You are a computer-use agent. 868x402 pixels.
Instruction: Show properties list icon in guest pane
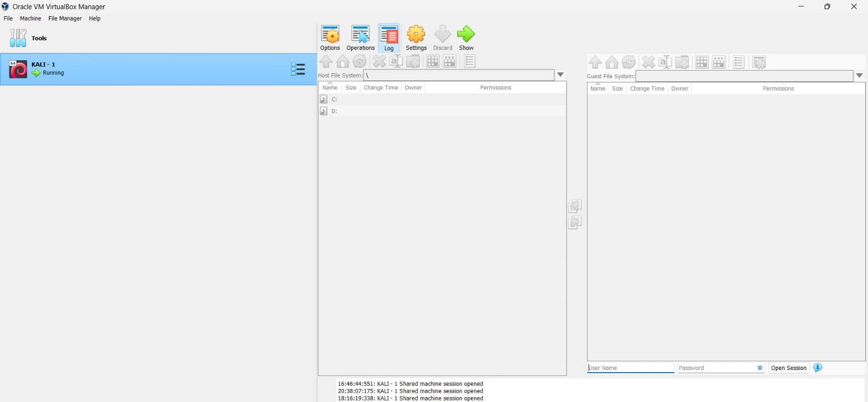(x=738, y=62)
